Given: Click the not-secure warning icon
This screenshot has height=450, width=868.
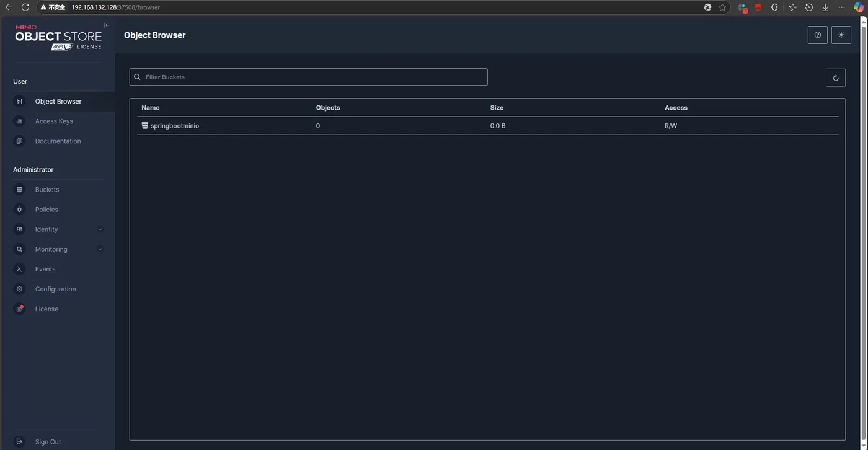Looking at the screenshot, I should (43, 7).
